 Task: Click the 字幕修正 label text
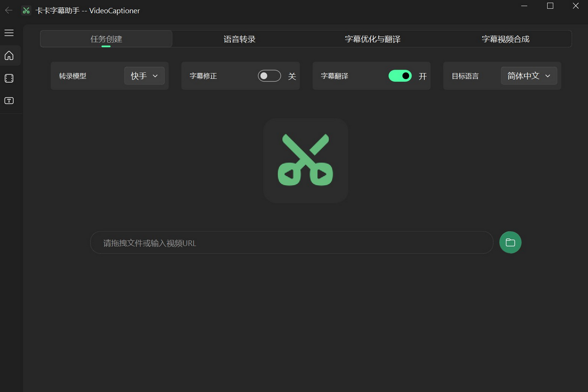click(203, 76)
